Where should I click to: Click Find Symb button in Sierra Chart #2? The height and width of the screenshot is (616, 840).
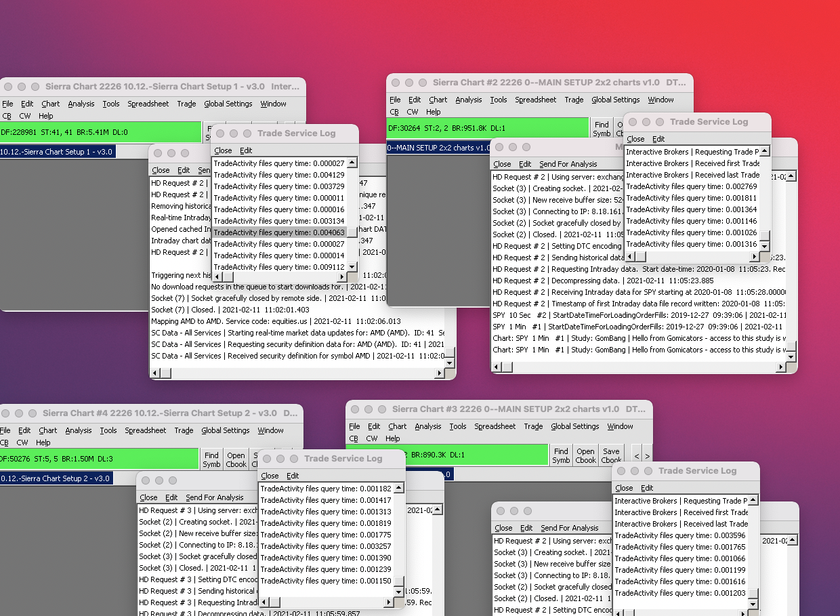602,129
